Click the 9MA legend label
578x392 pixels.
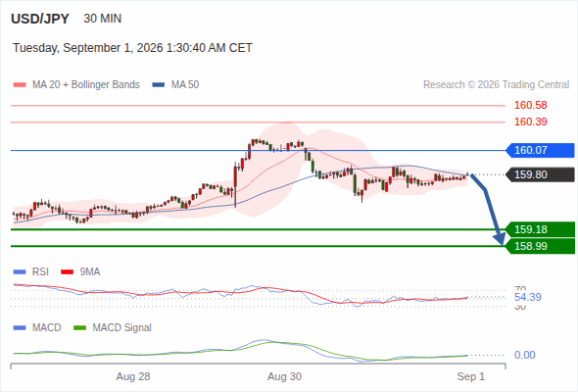pos(90,272)
